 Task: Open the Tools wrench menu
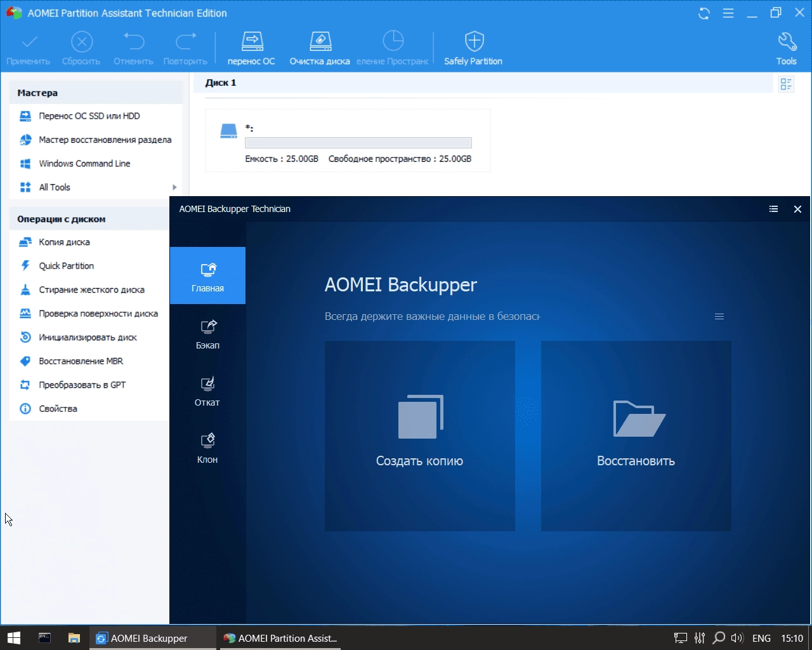[787, 49]
